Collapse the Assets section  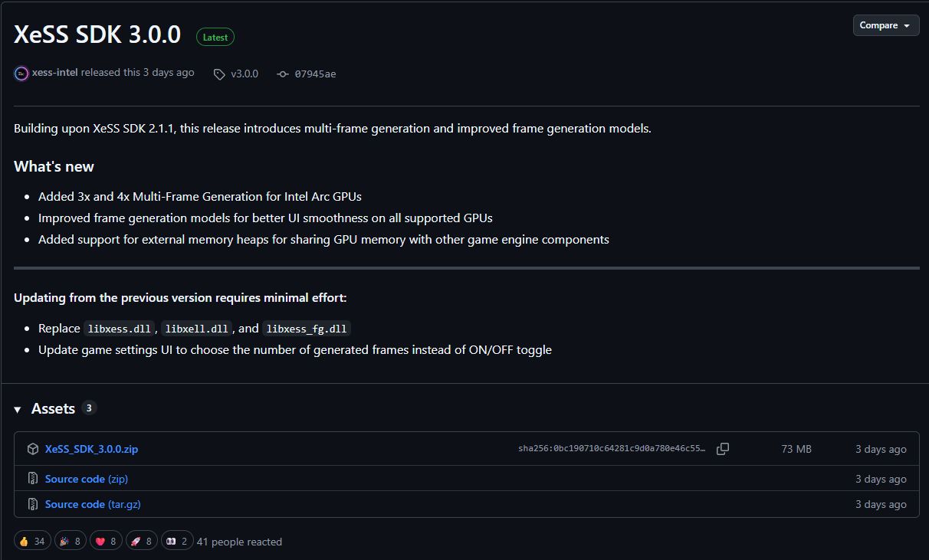click(18, 409)
